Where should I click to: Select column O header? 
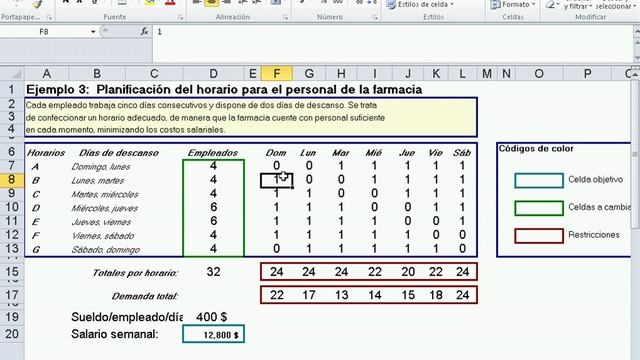[x=539, y=73]
